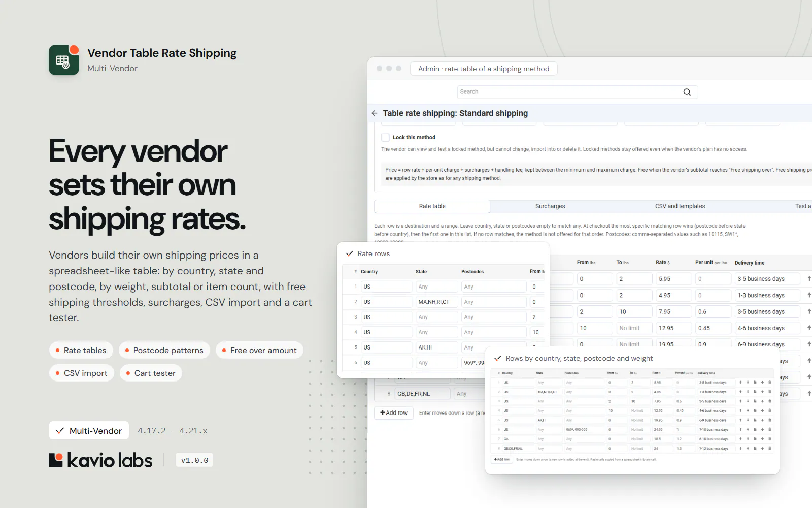Click the Multi-Vendor compatibility badge

click(89, 431)
